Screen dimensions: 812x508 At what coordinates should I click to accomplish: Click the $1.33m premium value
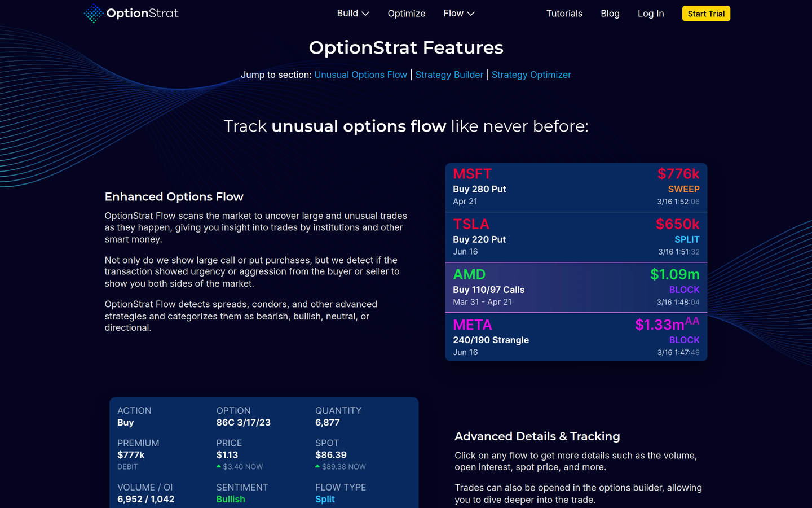[x=660, y=325]
